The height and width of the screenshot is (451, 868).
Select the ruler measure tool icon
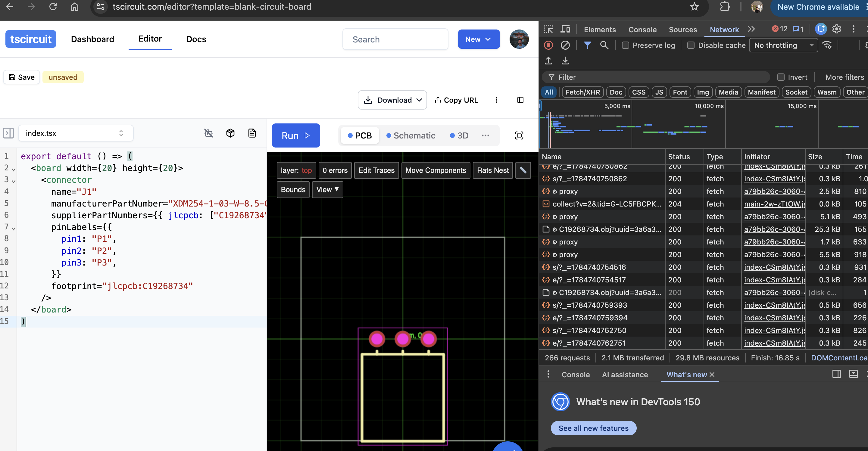click(523, 170)
